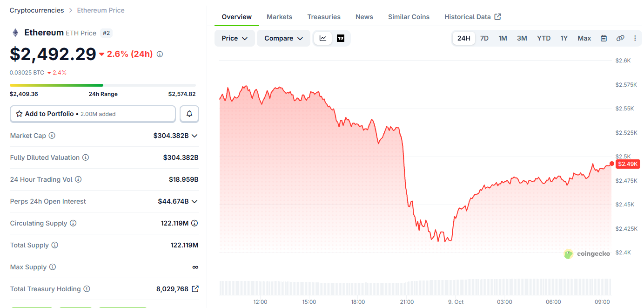Click the red $2.49K price marker
Viewport: 644px width, 308px height.
tap(628, 164)
